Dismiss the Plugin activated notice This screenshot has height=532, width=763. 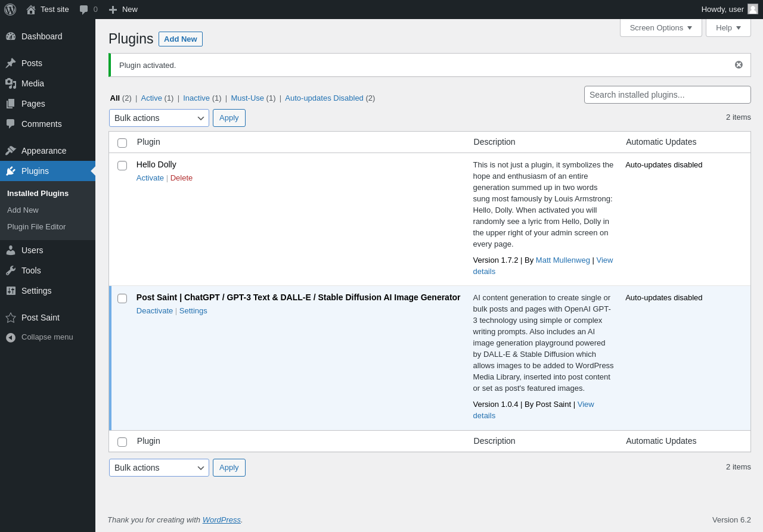click(x=739, y=65)
